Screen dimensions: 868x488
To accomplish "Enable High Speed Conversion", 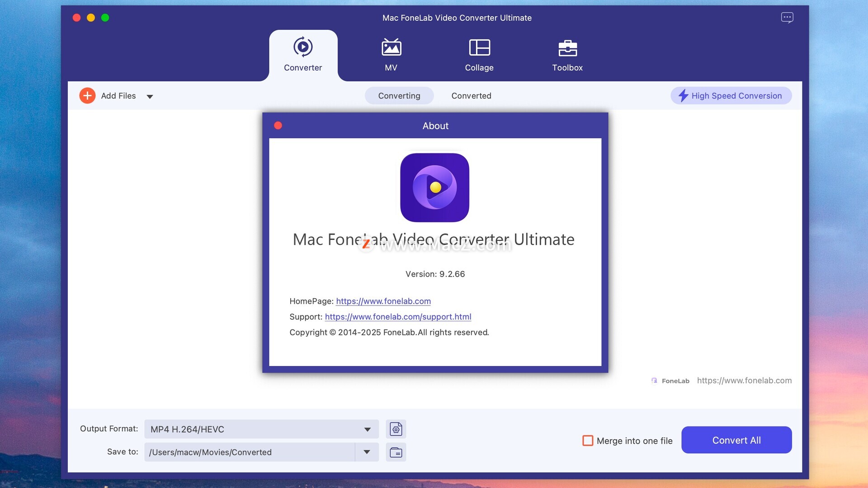I will click(731, 96).
